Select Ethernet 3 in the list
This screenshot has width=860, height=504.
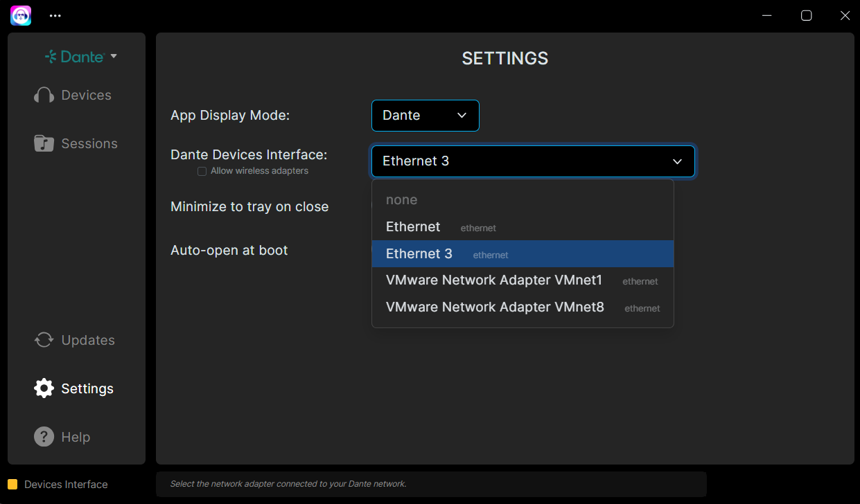(523, 254)
